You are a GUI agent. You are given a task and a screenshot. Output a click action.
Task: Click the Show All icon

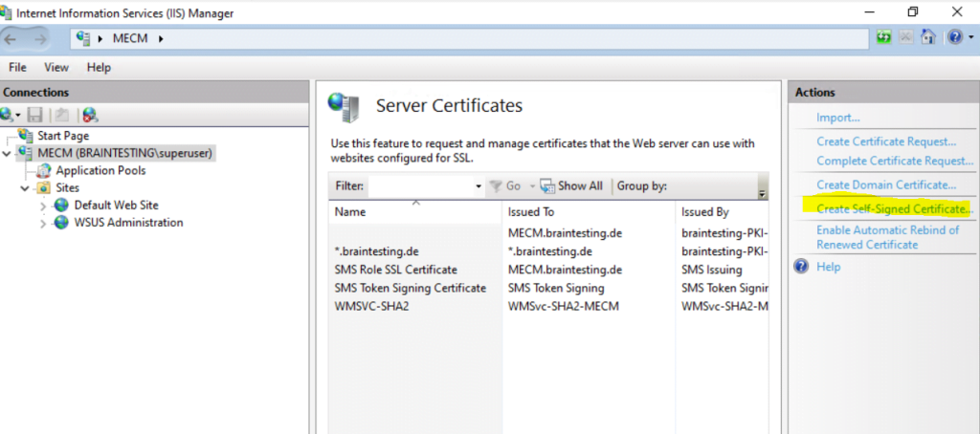(547, 185)
